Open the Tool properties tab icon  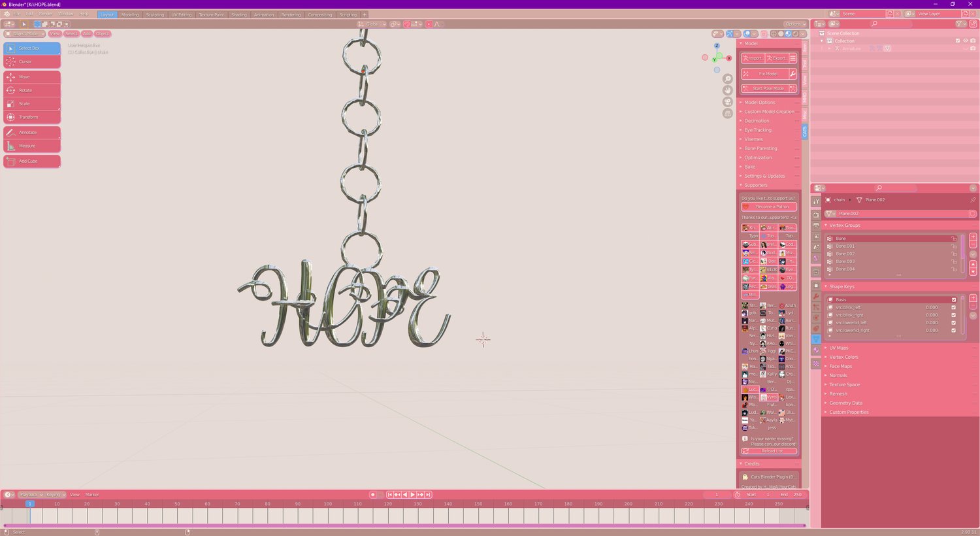pos(816,202)
